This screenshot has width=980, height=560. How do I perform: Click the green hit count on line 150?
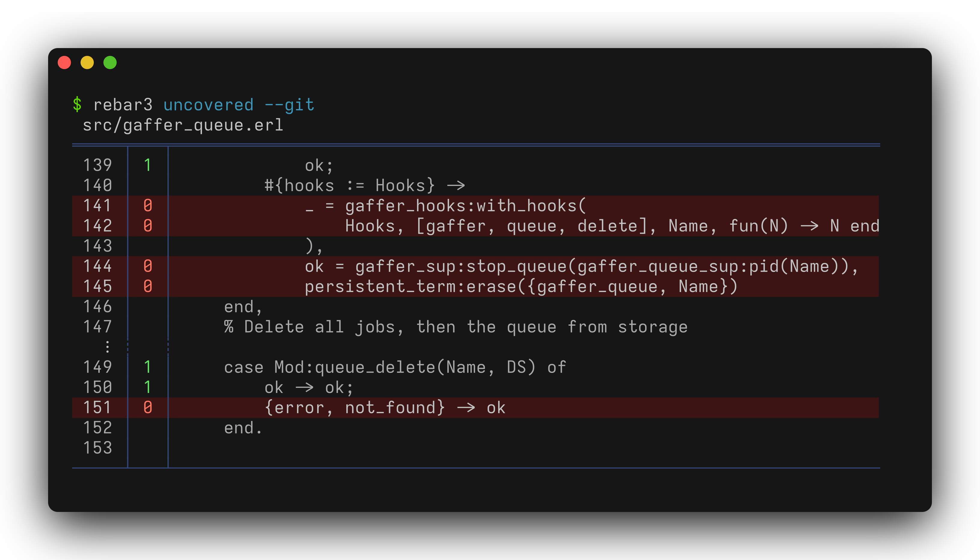coord(147,387)
